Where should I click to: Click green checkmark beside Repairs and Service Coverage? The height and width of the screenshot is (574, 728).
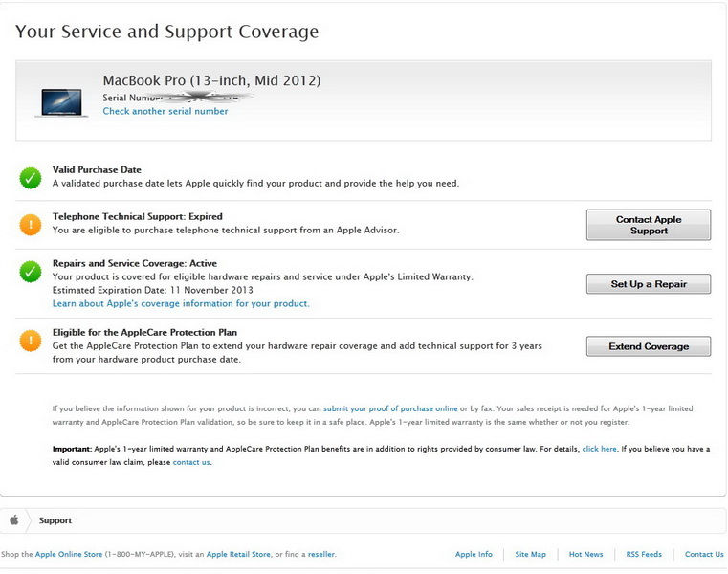coord(31,272)
